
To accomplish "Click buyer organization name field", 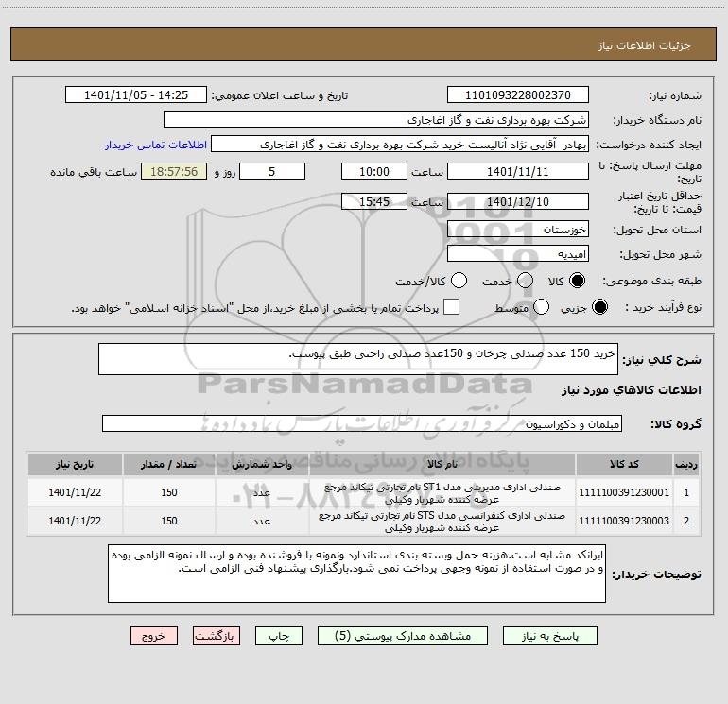I will pyautogui.click(x=376, y=120).
